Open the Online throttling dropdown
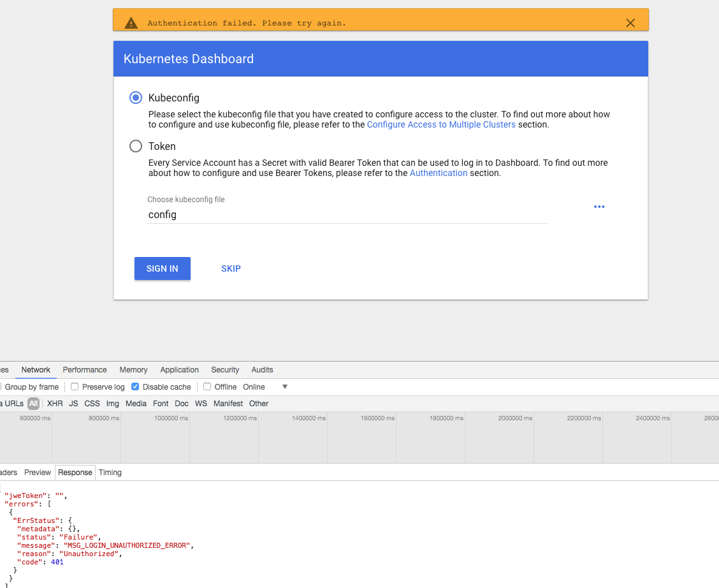 coord(266,386)
